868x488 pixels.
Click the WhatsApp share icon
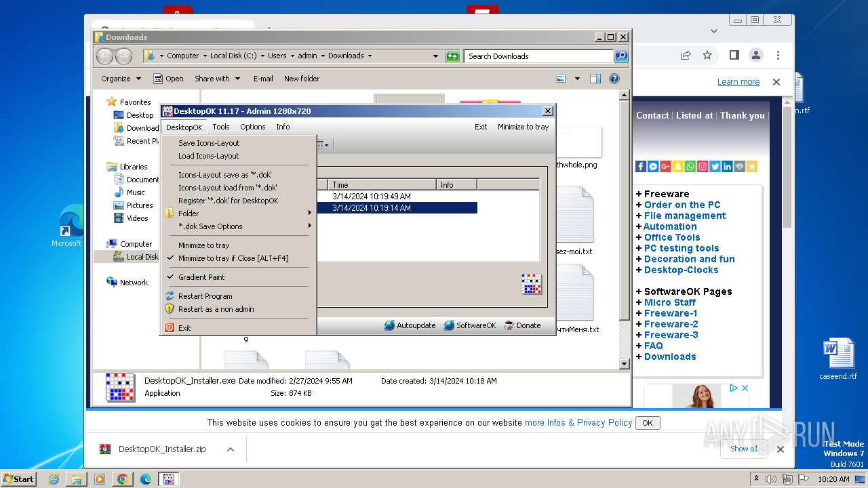click(x=690, y=166)
